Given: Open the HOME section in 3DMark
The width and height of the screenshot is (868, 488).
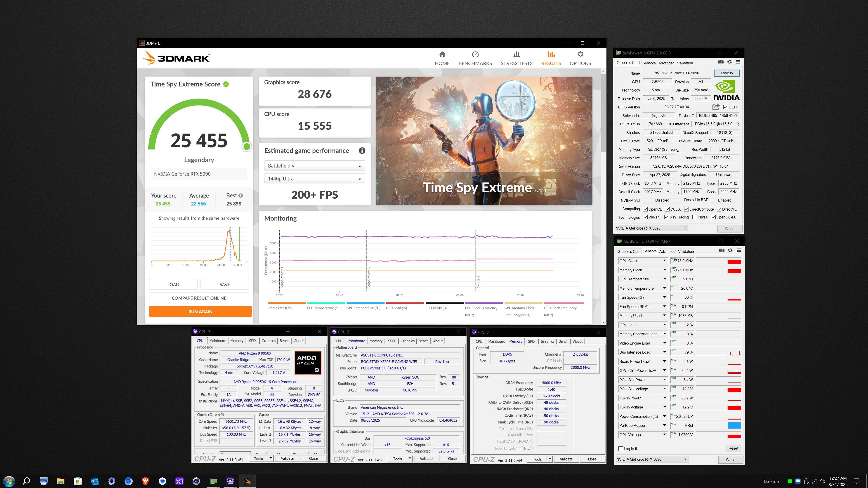Looking at the screenshot, I should coord(442,58).
